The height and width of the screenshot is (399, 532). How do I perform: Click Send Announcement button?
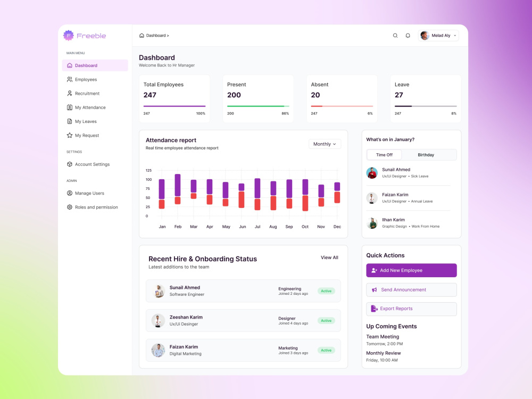point(411,290)
